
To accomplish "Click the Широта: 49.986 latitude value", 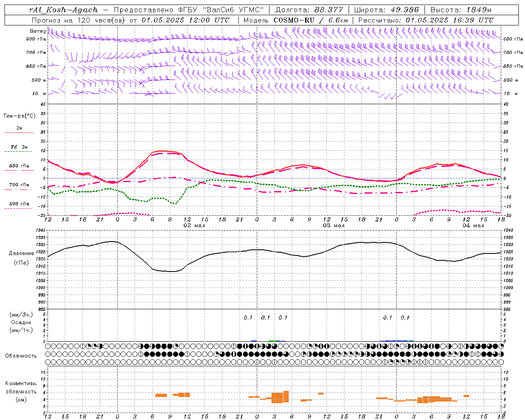I will (x=386, y=10).
